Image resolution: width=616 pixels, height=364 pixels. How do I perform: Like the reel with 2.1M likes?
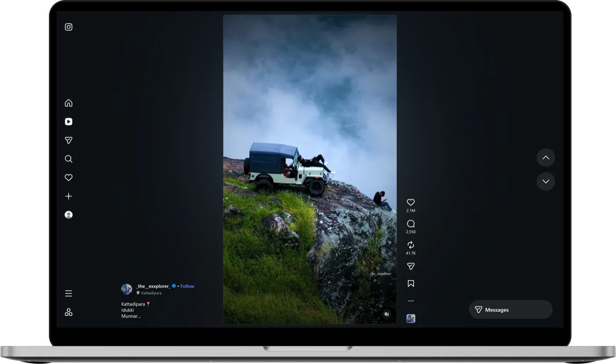(x=411, y=202)
